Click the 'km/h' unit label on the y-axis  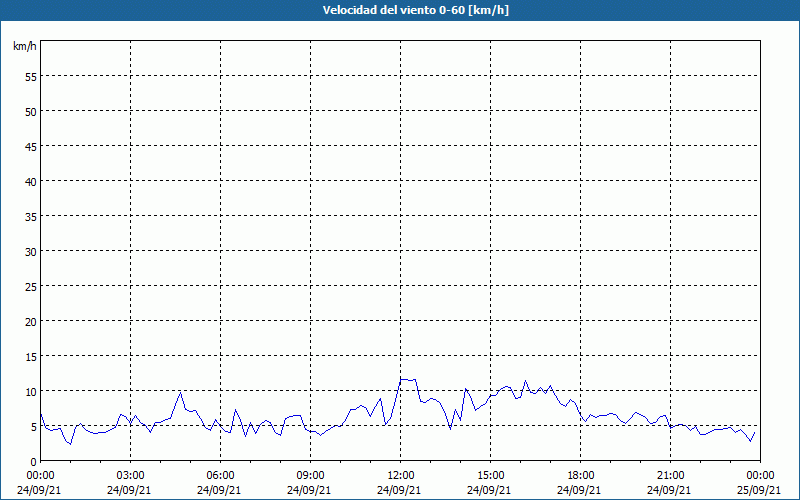[x=24, y=46]
